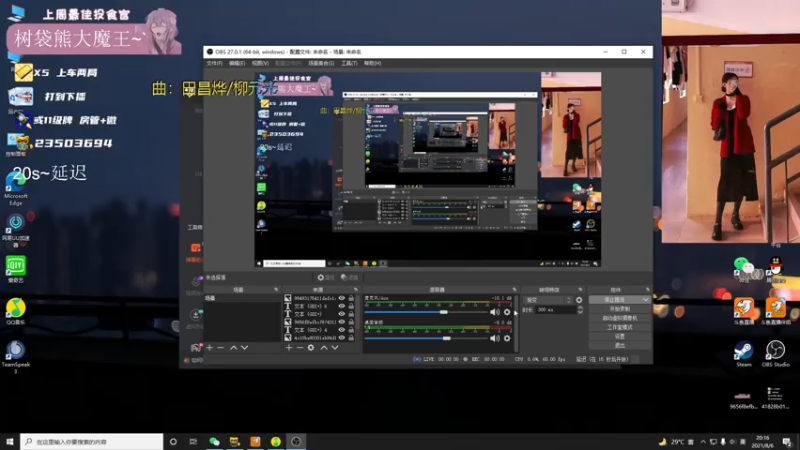Pop out the Scenes dock panel

pos(276,290)
